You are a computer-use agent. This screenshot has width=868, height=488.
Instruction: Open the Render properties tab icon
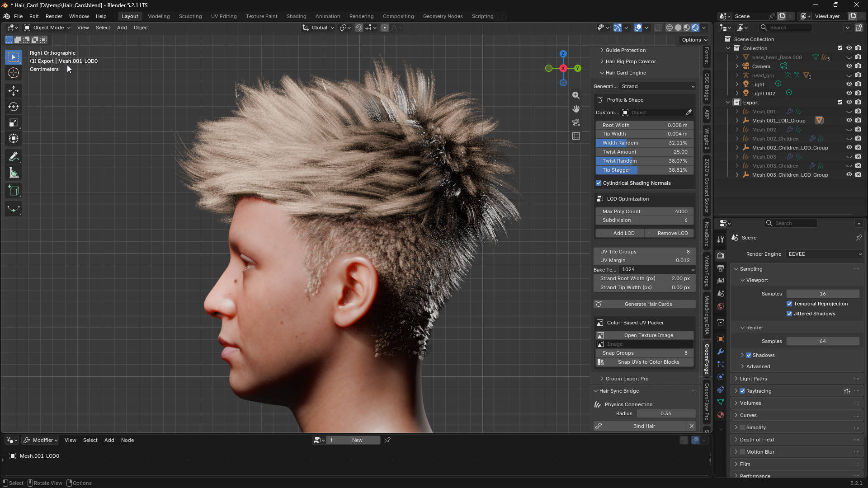tap(721, 256)
